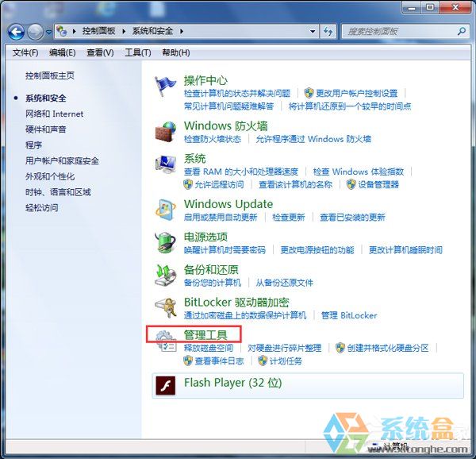Viewport: 476px width, 459px height.
Task: Click shield icon next to 设备管理器
Action: coord(351,184)
